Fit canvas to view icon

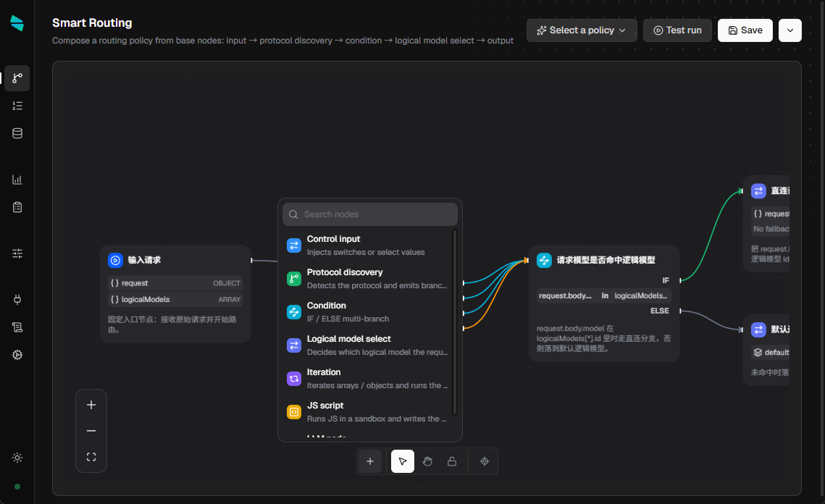91,457
